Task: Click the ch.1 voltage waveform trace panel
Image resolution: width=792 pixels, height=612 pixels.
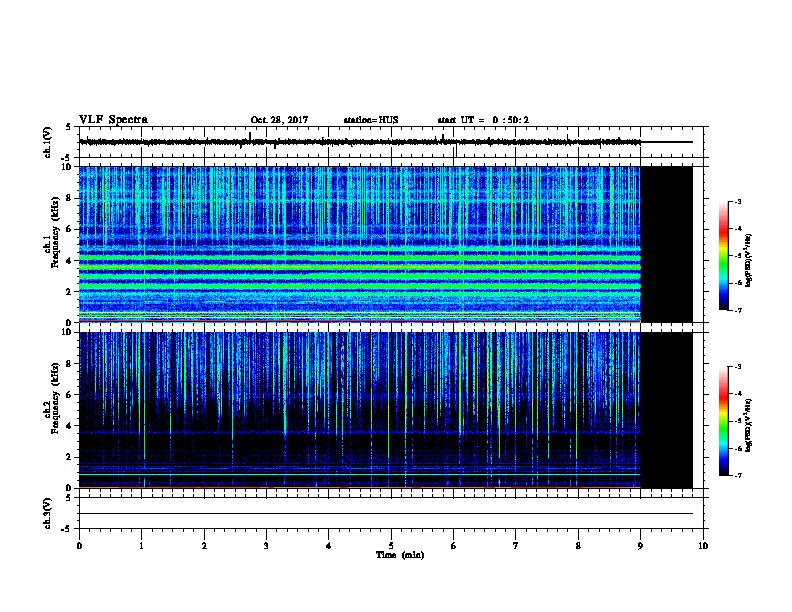Action: (x=391, y=142)
